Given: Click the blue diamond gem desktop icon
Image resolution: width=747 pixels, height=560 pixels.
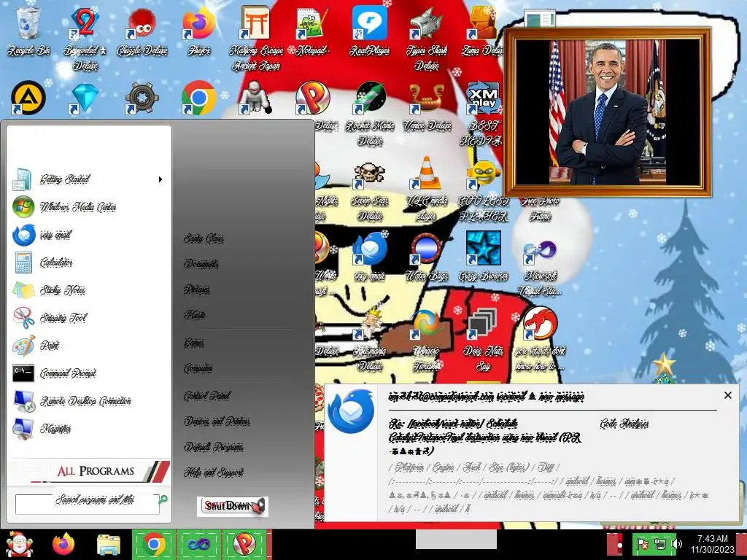Looking at the screenshot, I should click(85, 98).
